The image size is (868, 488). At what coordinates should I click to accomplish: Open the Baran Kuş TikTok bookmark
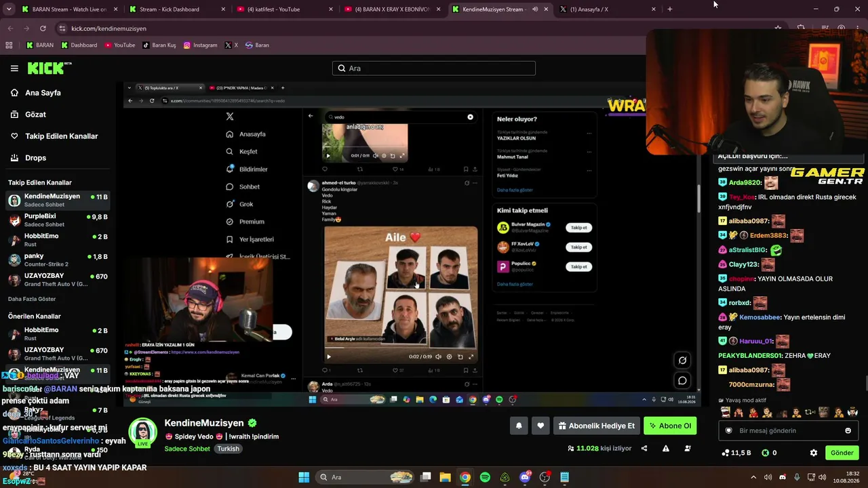point(159,45)
